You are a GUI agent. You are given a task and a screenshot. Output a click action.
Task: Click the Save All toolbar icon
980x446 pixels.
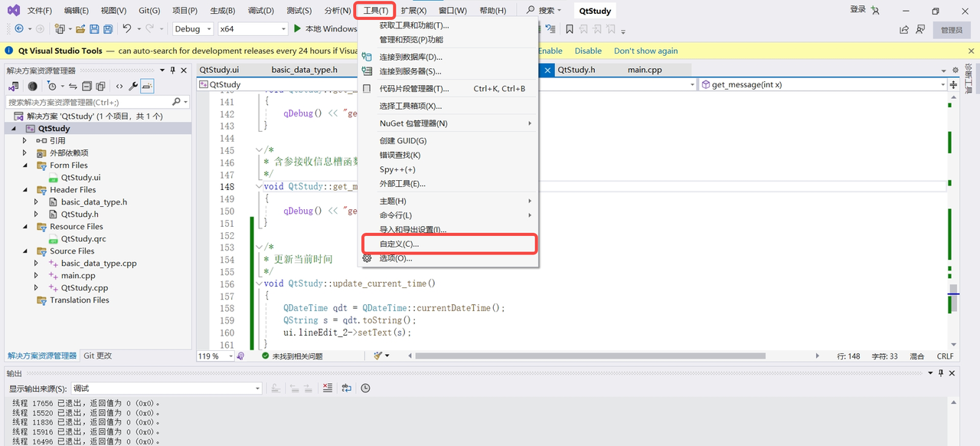pyautogui.click(x=109, y=29)
